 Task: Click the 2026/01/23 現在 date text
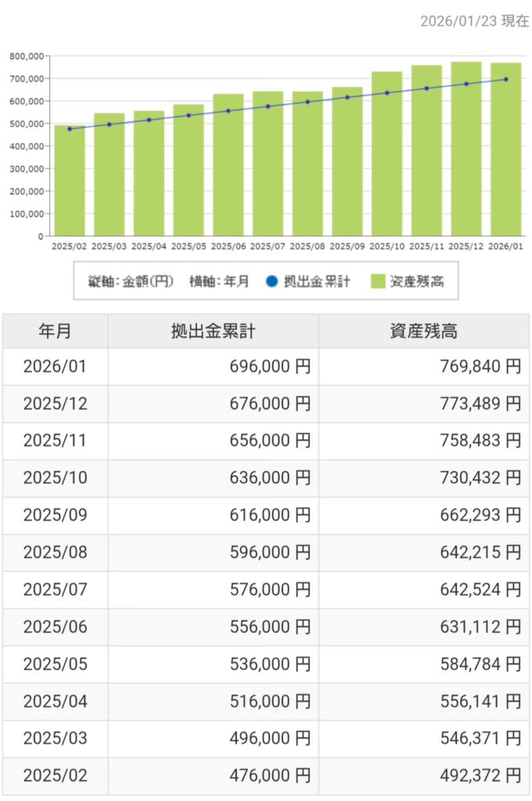[474, 21]
